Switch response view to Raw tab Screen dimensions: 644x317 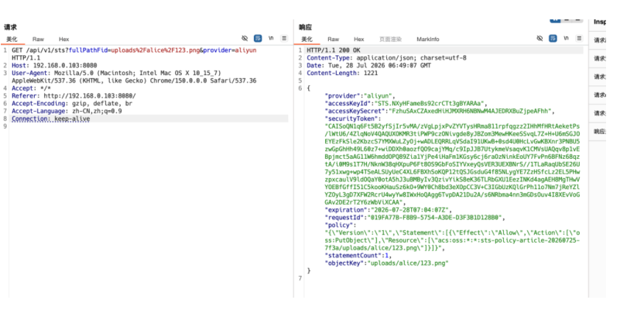pyautogui.click(x=333, y=39)
